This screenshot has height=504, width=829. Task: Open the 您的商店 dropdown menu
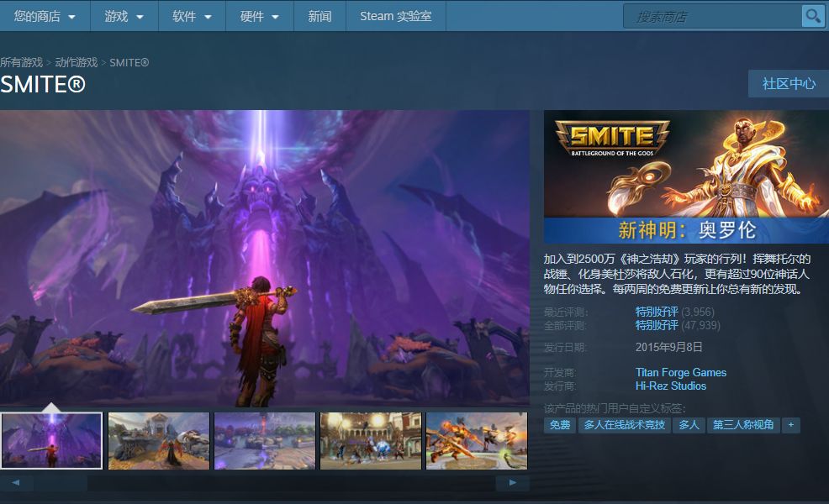[45, 16]
